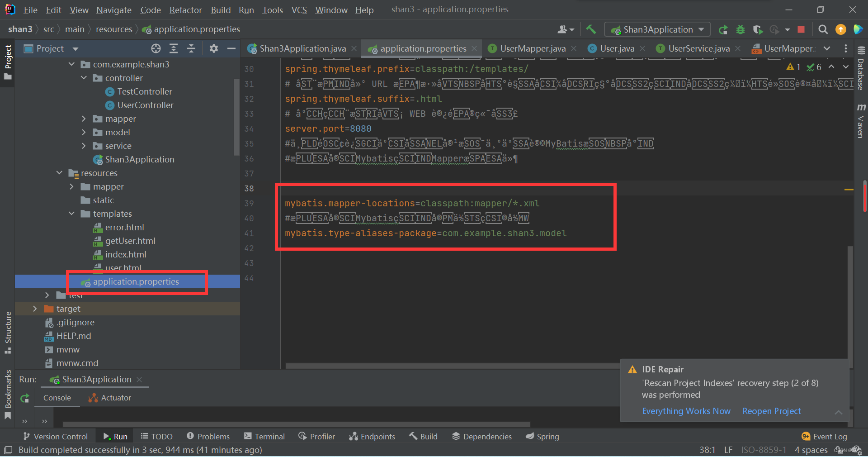The image size is (868, 457).
Task: Click the orange IDE update arrow icon
Action: 841,29
